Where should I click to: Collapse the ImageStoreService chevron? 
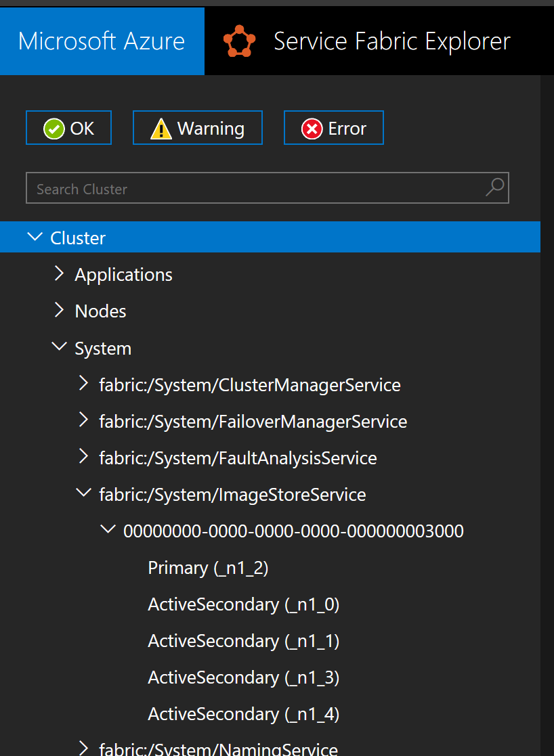pos(84,493)
